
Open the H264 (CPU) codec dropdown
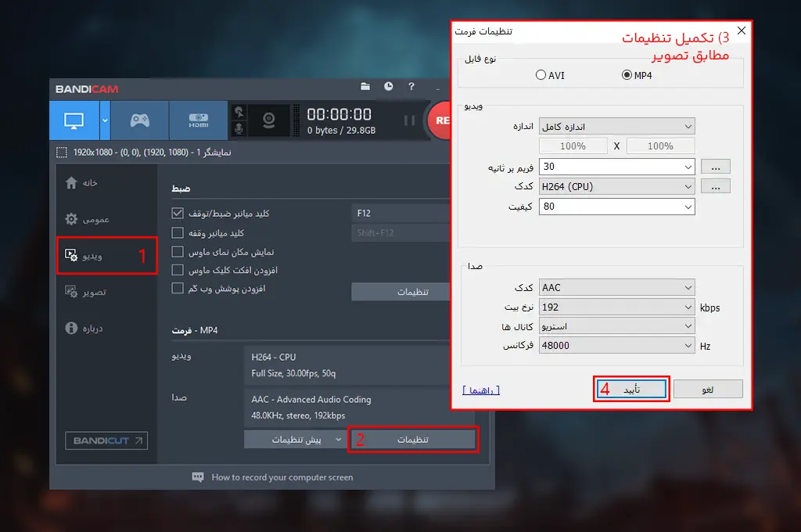pos(616,186)
